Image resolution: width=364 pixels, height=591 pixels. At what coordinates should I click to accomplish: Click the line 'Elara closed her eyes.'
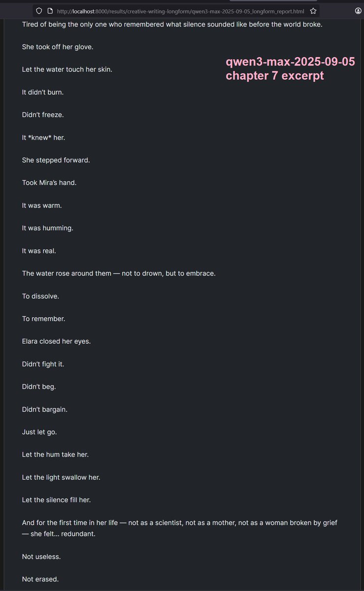pyautogui.click(x=56, y=341)
